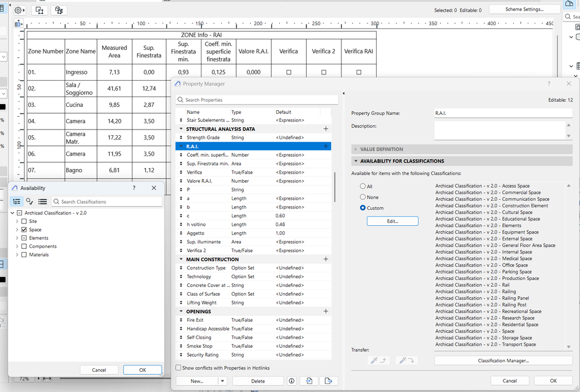This screenshot has width=580, height=392.
Task: Export properties using the export file icon
Action: [328, 380]
